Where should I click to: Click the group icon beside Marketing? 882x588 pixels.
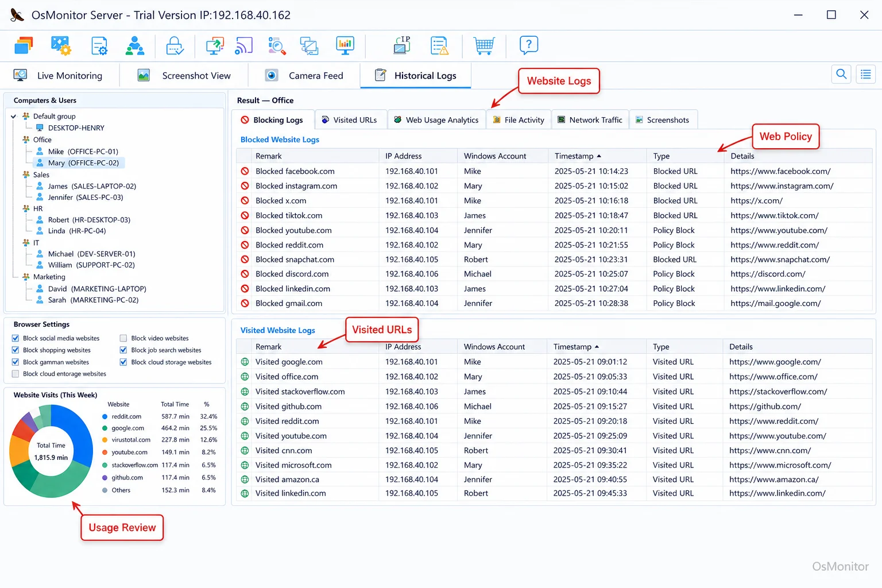(x=26, y=277)
